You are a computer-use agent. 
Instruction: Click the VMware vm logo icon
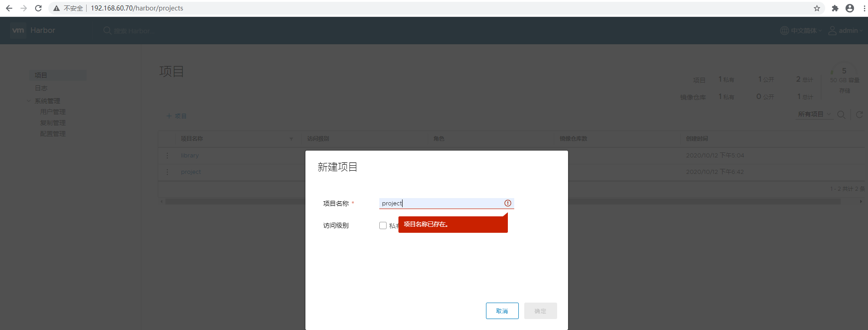[x=18, y=31]
